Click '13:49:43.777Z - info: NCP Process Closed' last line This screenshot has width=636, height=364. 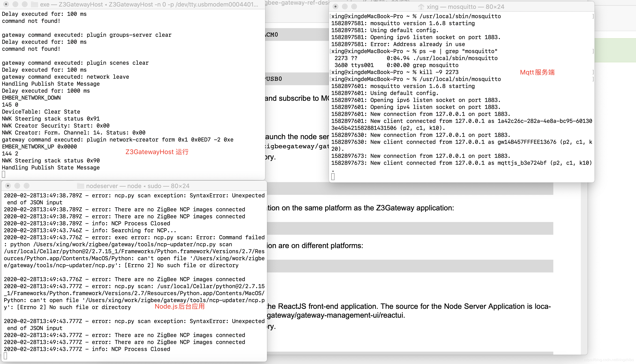coord(87,349)
